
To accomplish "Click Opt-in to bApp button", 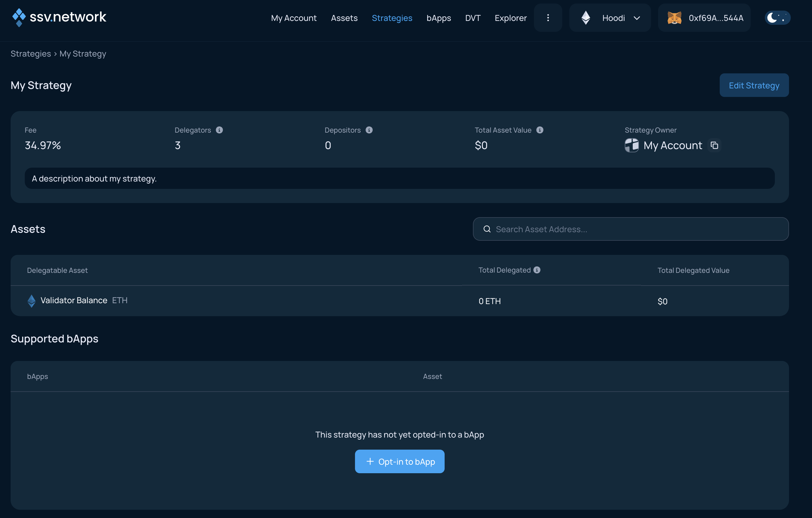I will (400, 461).
